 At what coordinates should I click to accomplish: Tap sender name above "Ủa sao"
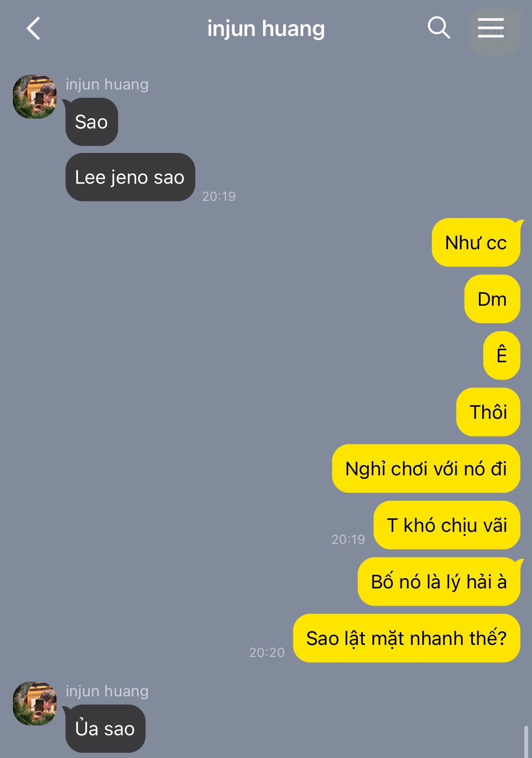[107, 691]
